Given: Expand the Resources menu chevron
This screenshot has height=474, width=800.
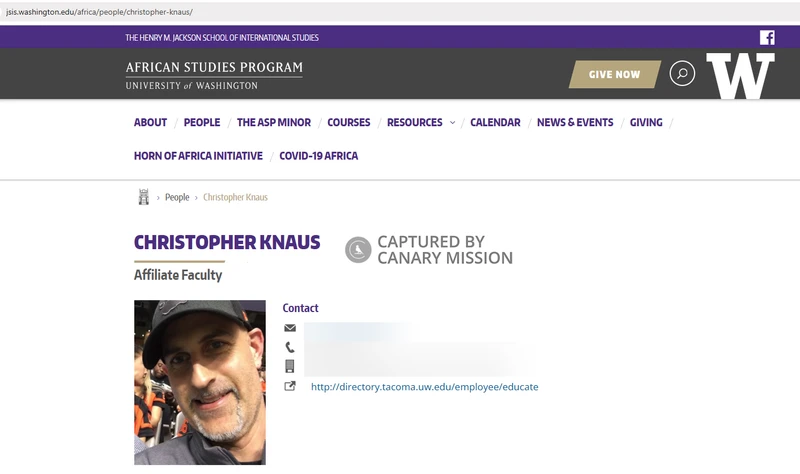Looking at the screenshot, I should click(453, 122).
